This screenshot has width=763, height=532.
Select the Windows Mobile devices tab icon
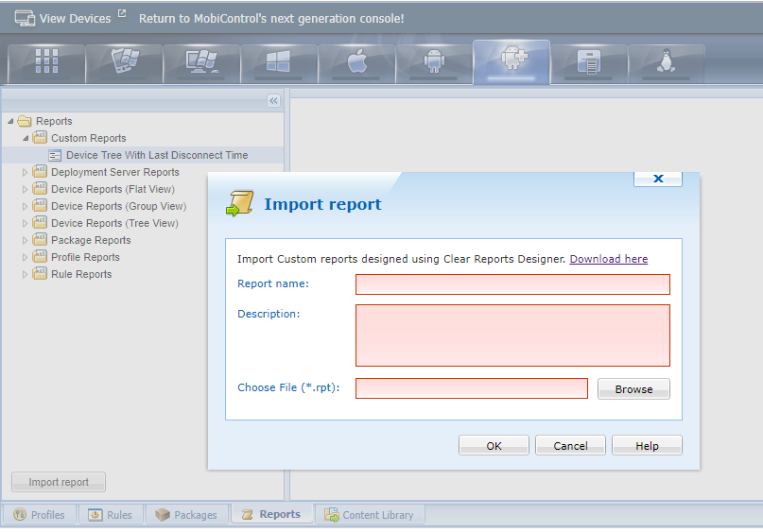coord(124,62)
